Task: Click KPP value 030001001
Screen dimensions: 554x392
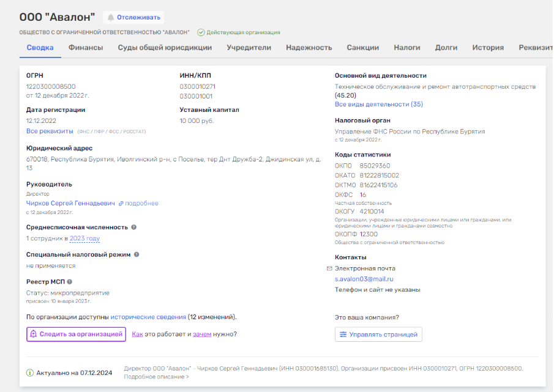Action: [196, 97]
